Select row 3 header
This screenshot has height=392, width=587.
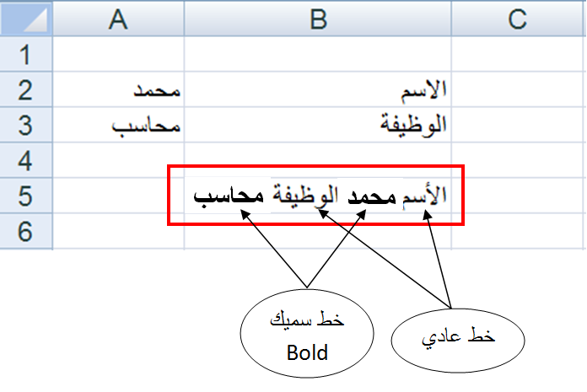click(26, 125)
